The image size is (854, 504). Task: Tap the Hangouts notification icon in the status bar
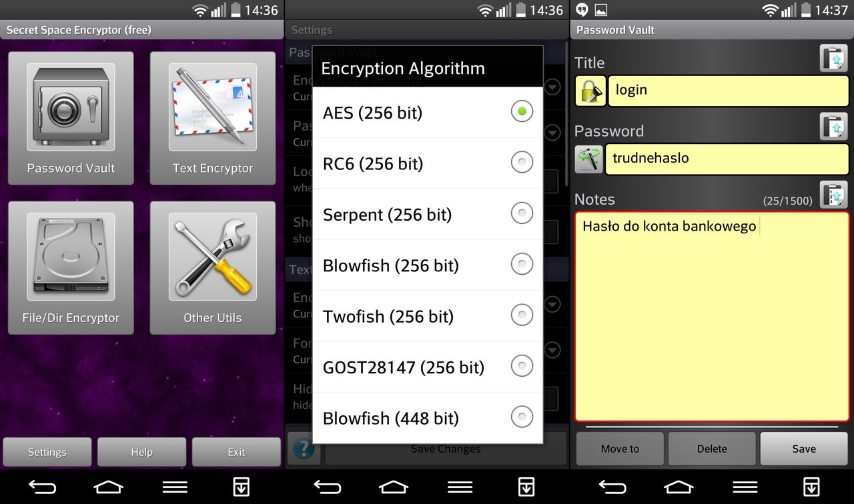click(x=582, y=10)
